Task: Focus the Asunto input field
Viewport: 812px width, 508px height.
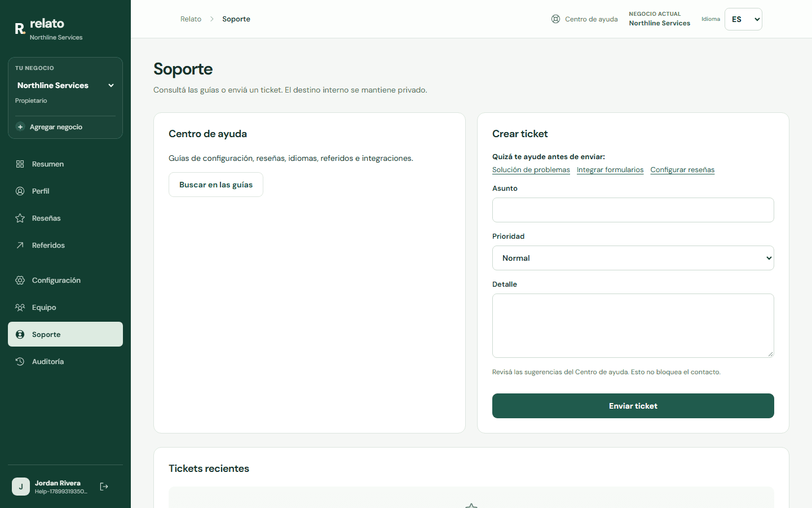Action: 633,210
